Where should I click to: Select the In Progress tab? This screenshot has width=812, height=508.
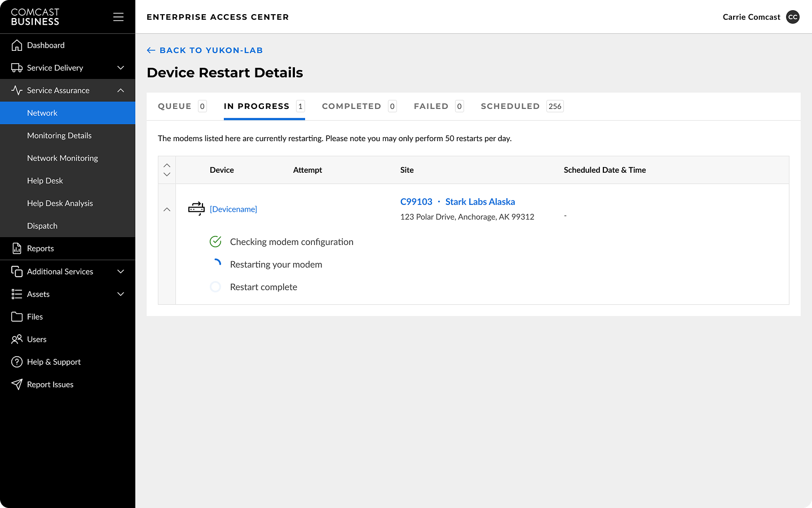point(264,106)
